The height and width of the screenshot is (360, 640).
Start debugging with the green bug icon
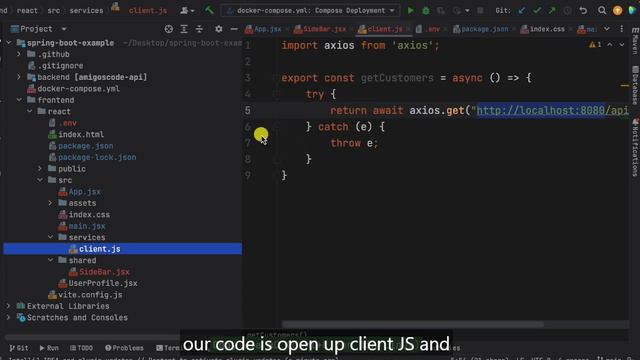click(x=426, y=11)
